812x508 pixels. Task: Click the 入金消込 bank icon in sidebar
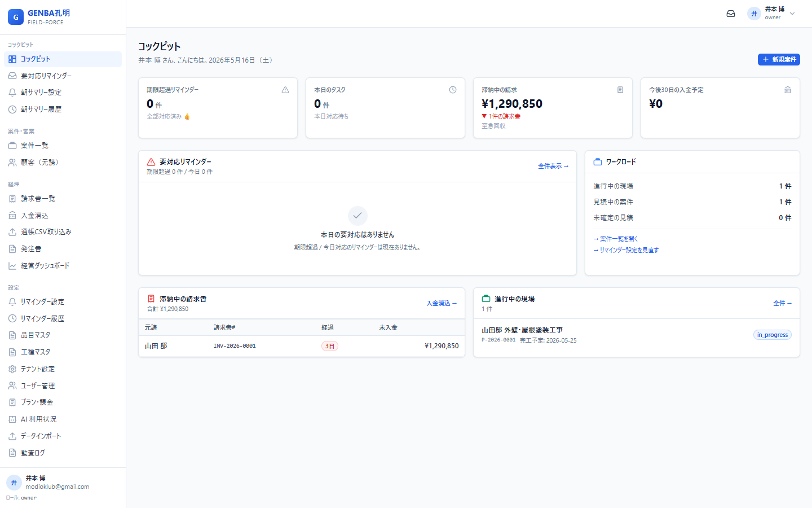tap(12, 216)
